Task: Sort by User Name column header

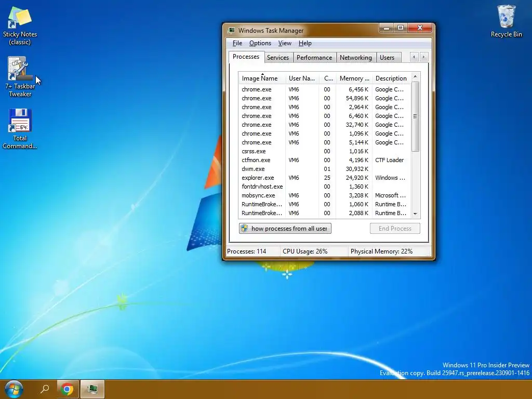Action: 302,78
